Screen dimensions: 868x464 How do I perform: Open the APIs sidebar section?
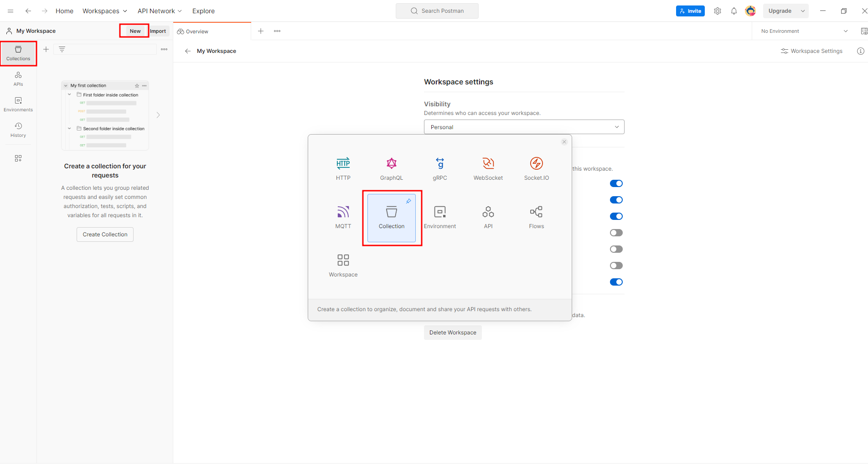click(18, 78)
